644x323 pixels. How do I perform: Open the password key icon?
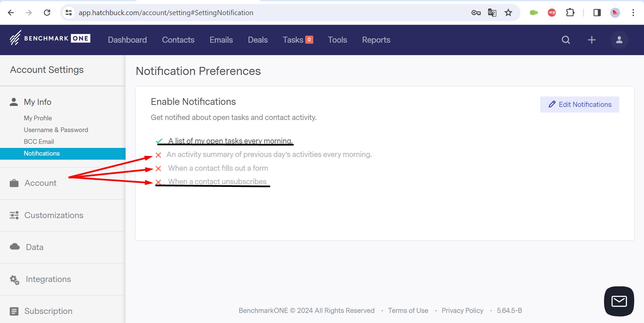(x=476, y=13)
